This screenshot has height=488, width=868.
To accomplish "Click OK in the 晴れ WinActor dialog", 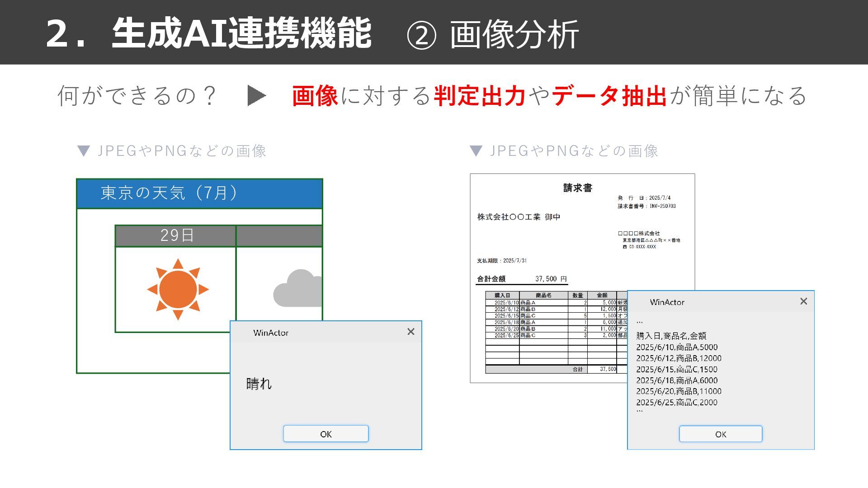I will click(x=325, y=434).
